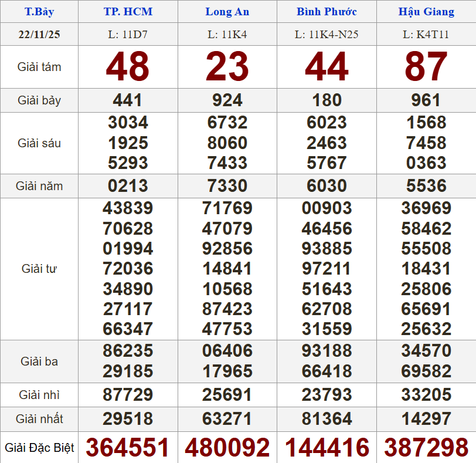
Task: Click Hậu Giang Giải tám number 87
Action: [426, 67]
